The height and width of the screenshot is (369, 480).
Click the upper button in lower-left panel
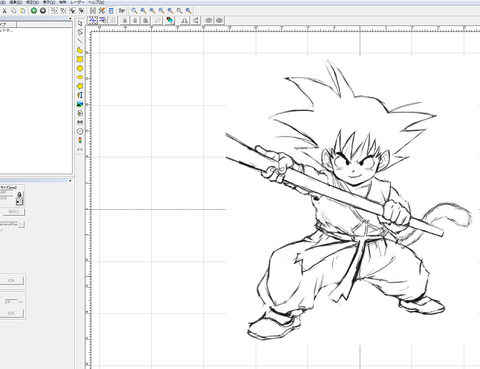click(12, 280)
